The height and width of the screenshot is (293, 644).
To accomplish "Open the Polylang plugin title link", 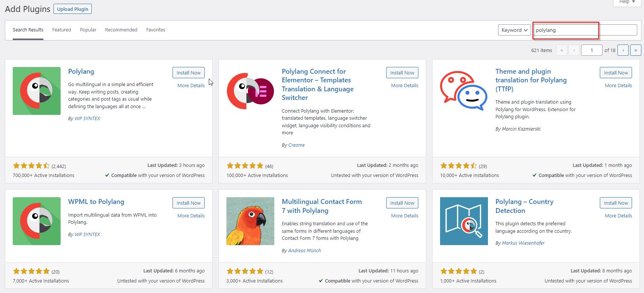I will pyautogui.click(x=81, y=71).
